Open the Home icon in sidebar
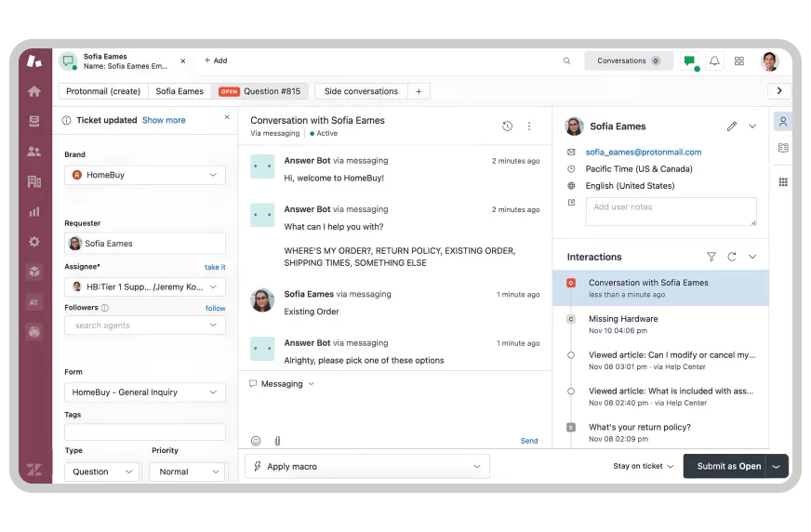 click(34, 91)
